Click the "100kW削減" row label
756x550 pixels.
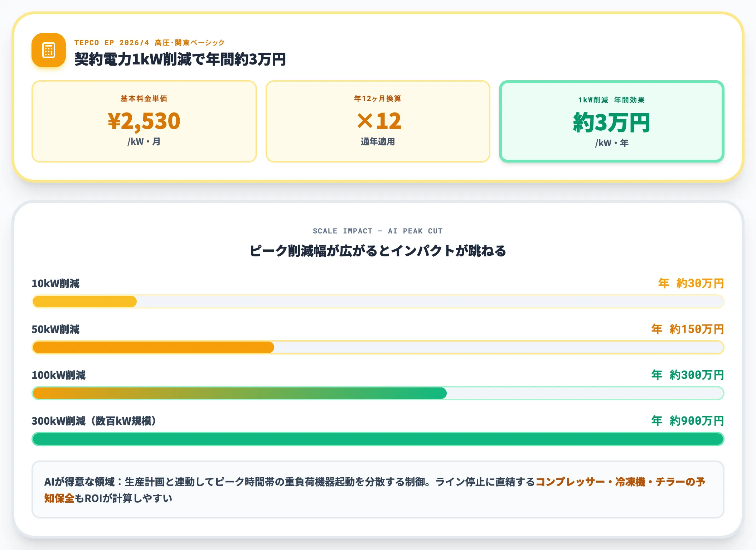click(59, 375)
